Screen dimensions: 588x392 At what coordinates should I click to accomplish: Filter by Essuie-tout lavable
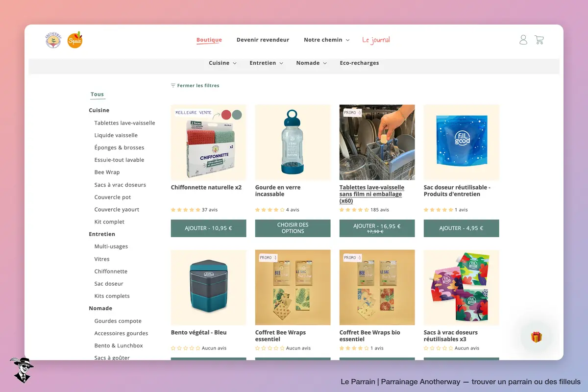click(119, 160)
